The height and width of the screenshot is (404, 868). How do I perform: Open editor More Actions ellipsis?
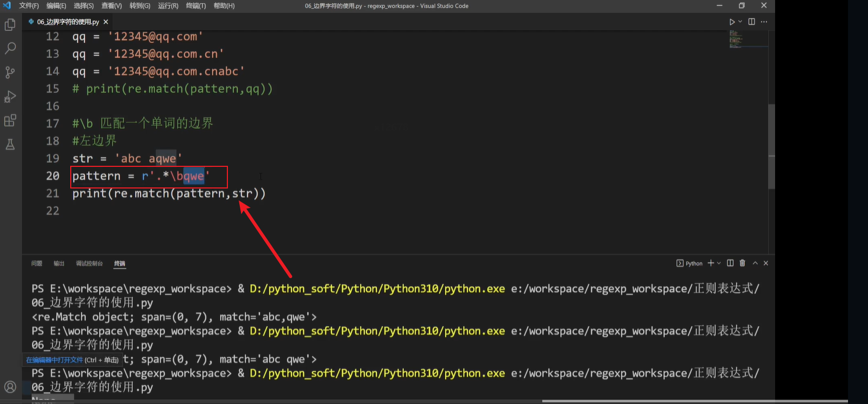[764, 22]
